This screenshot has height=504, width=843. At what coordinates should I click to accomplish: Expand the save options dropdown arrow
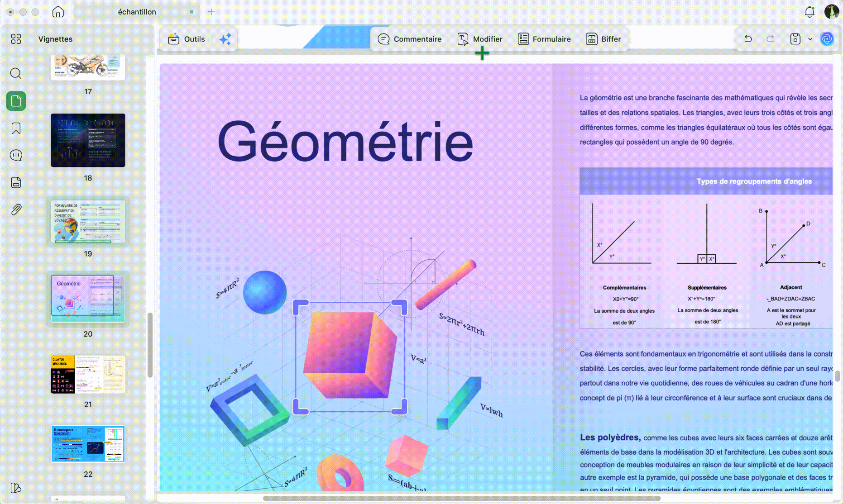pos(810,39)
